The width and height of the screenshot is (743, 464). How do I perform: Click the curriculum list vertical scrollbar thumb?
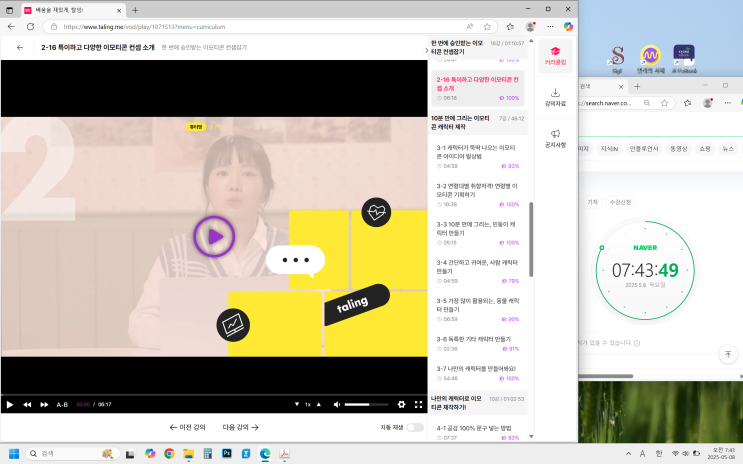coord(531,239)
